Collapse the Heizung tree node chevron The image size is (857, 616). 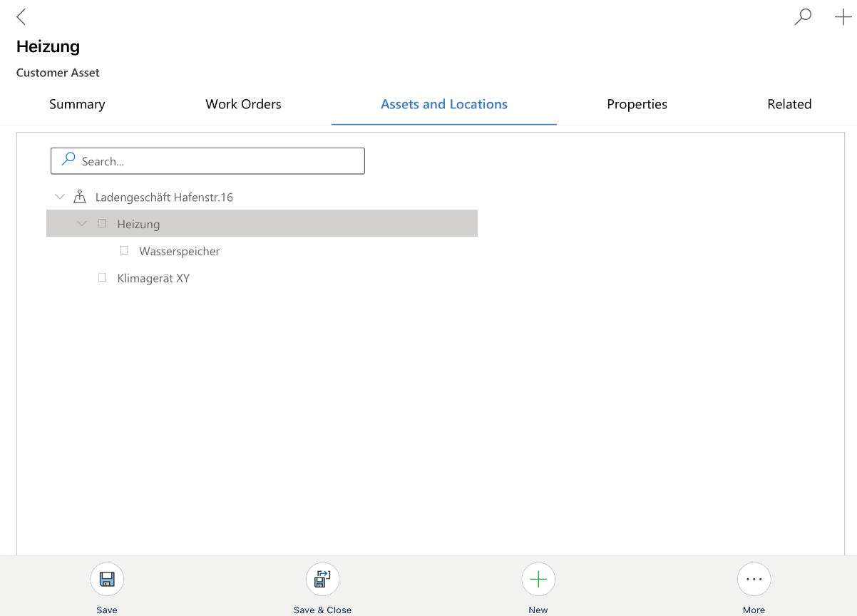[82, 224]
